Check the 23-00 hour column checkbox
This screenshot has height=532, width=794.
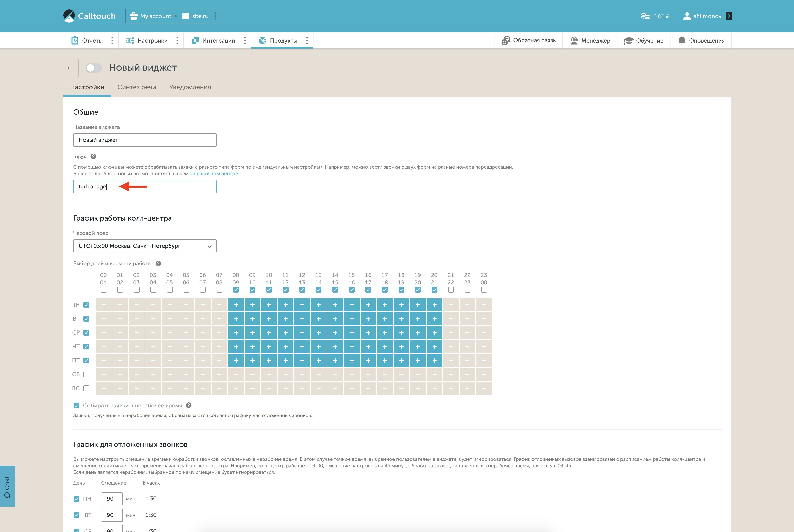[x=484, y=290]
